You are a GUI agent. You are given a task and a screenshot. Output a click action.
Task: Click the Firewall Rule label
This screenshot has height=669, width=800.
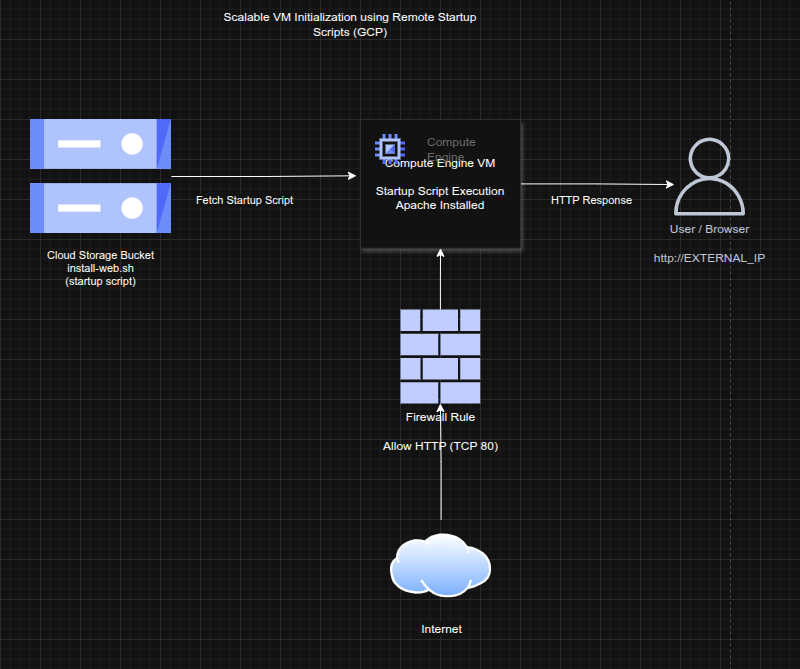tap(440, 417)
